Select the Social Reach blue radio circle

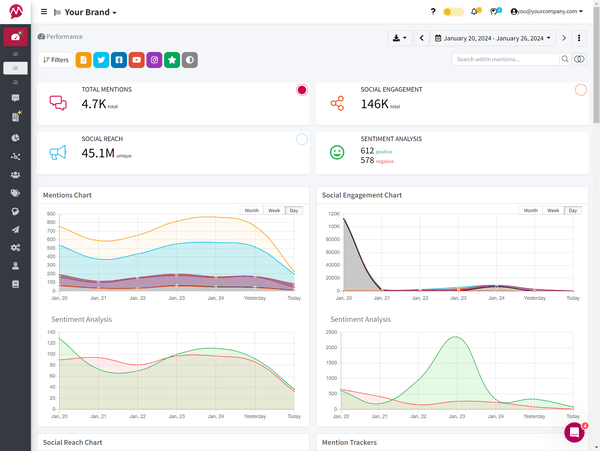302,139
